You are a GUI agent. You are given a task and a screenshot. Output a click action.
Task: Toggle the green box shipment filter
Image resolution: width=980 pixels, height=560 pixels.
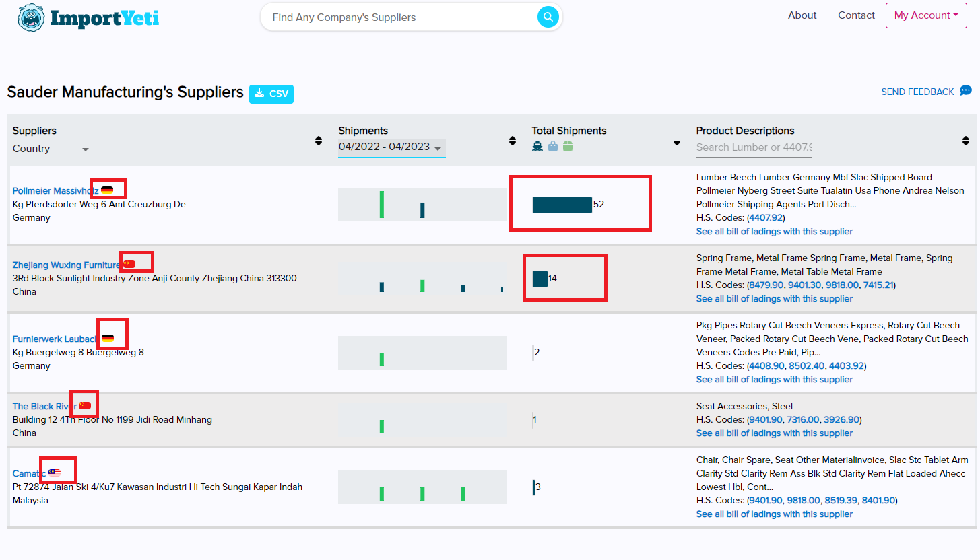click(x=568, y=146)
